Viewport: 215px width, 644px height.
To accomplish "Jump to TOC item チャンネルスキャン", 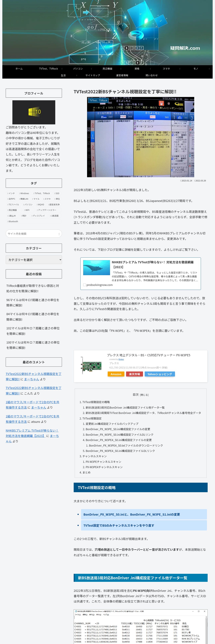I will coord(95,456).
